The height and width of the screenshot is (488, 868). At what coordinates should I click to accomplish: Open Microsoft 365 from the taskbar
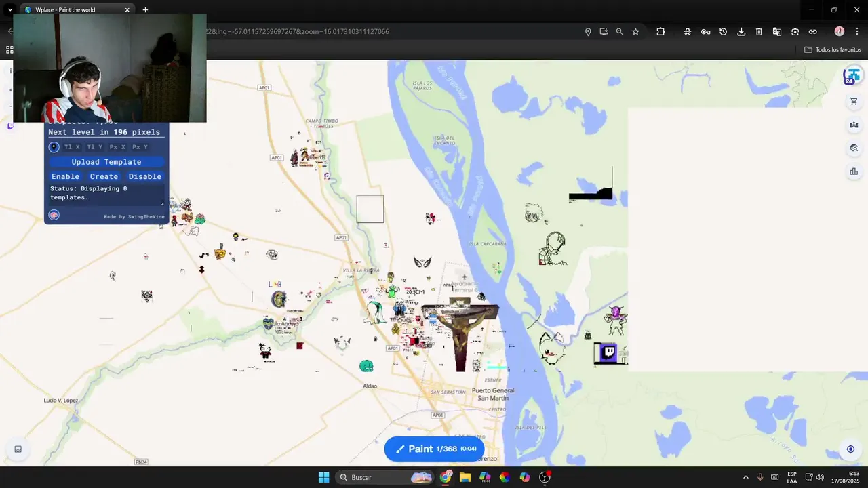click(485, 477)
